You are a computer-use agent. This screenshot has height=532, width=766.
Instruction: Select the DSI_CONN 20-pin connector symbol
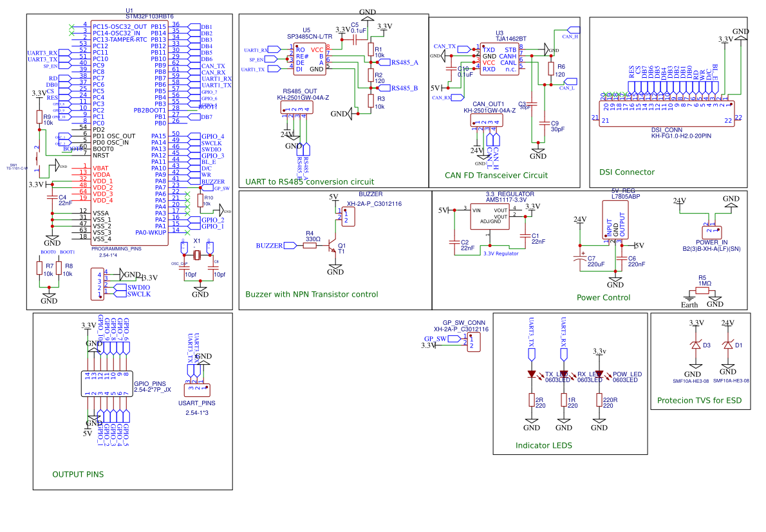click(x=666, y=115)
